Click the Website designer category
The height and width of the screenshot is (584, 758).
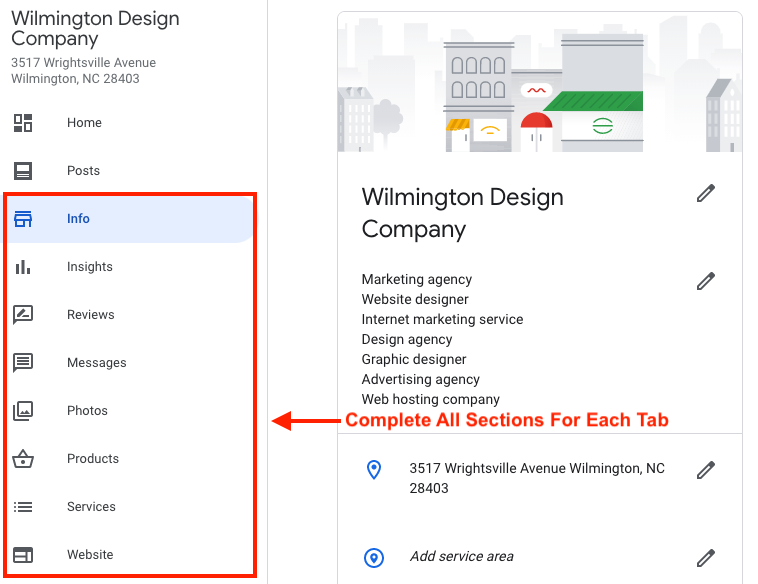[x=415, y=299]
